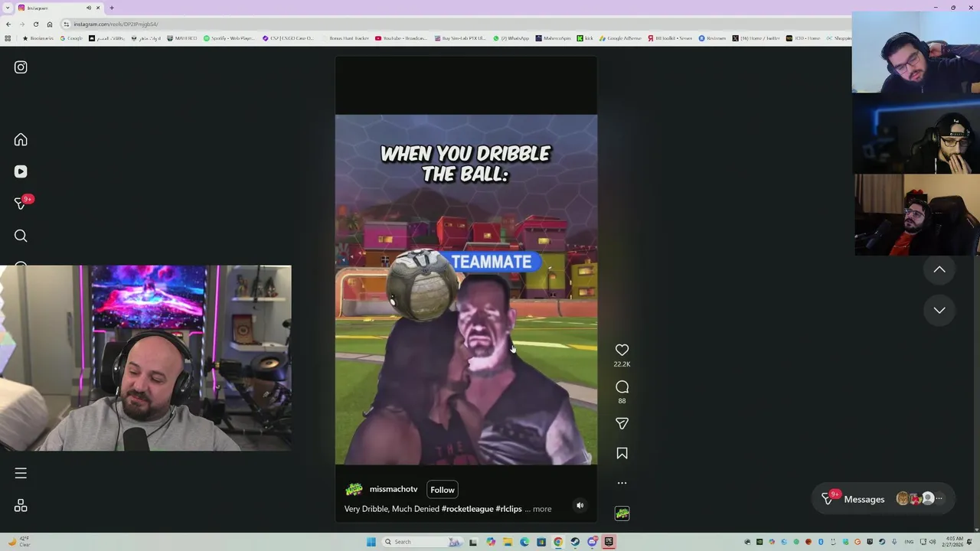Open the Windows Start menu

371,542
